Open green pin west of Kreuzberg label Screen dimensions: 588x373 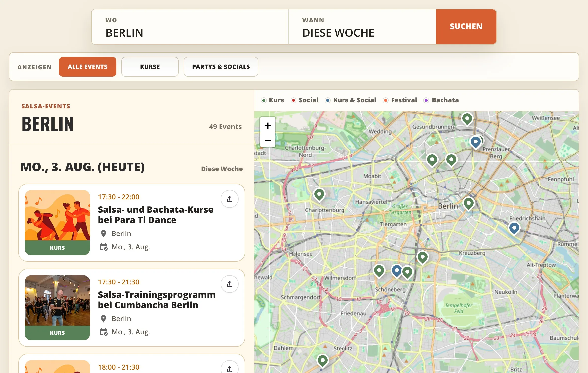coord(422,257)
